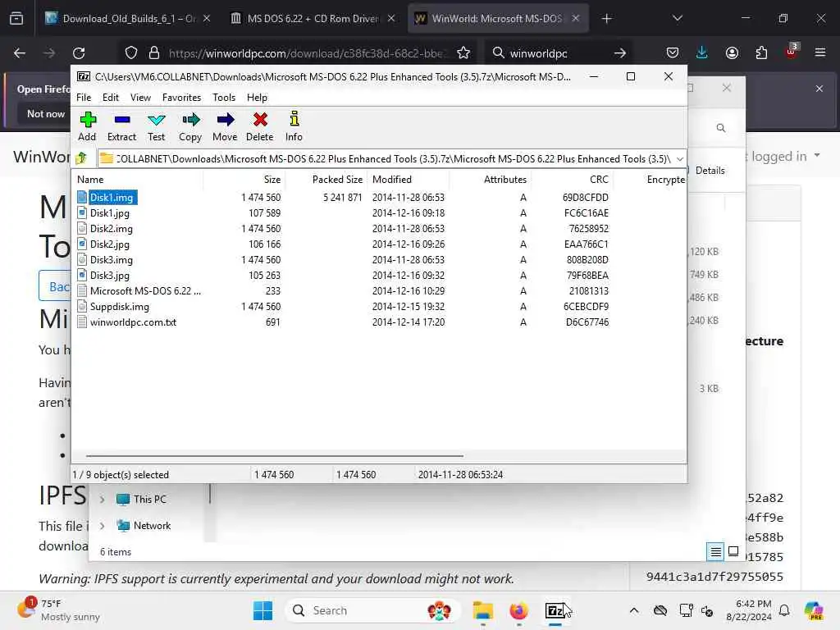Open the Edit menu in 7-Zip
840x630 pixels.
[x=111, y=98]
